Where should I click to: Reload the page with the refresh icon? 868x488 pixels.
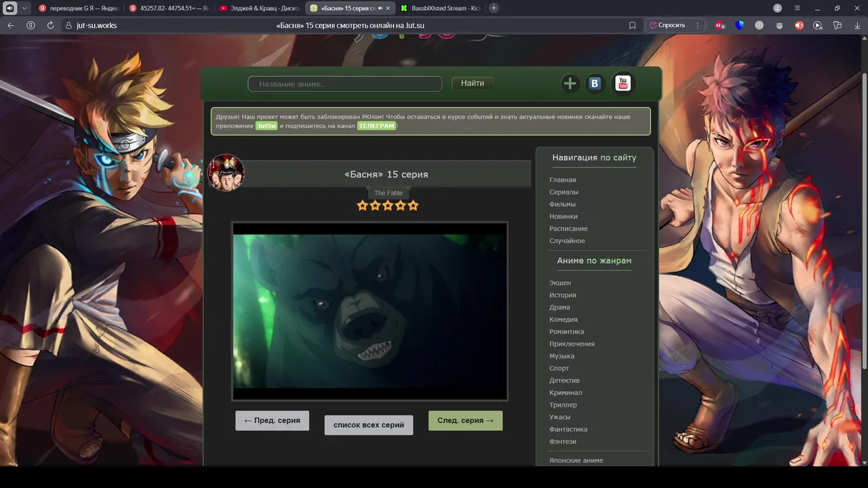[x=50, y=25]
